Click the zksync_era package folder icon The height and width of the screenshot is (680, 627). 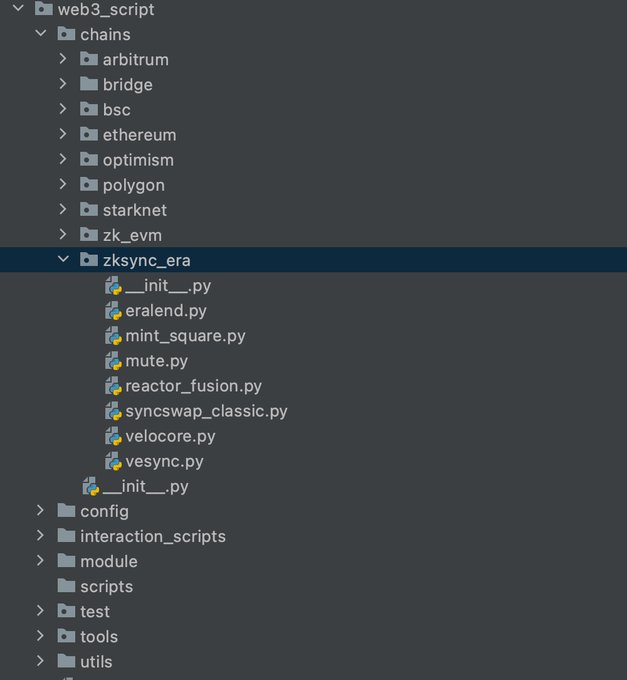(x=89, y=260)
